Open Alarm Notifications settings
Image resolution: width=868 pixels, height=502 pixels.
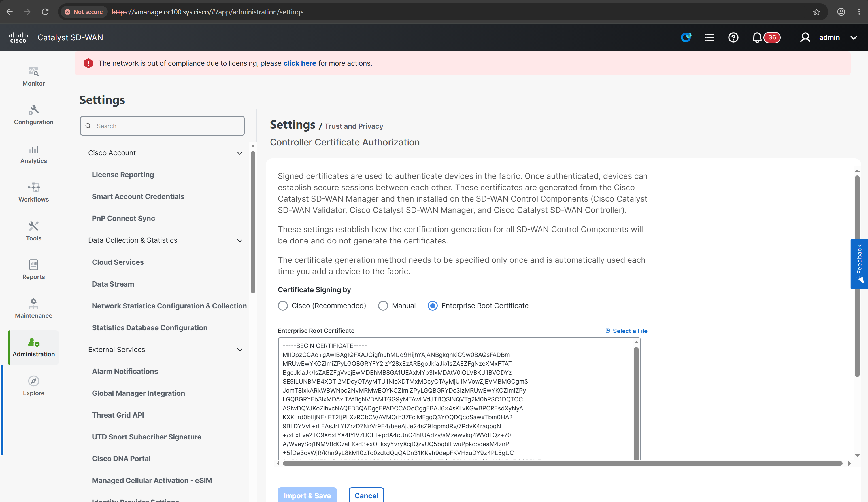[x=125, y=371]
